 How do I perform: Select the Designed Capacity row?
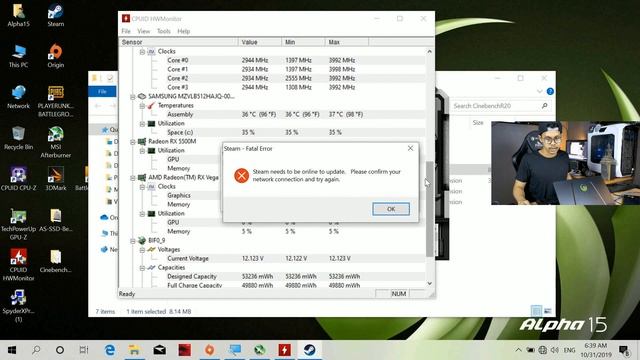point(272,276)
